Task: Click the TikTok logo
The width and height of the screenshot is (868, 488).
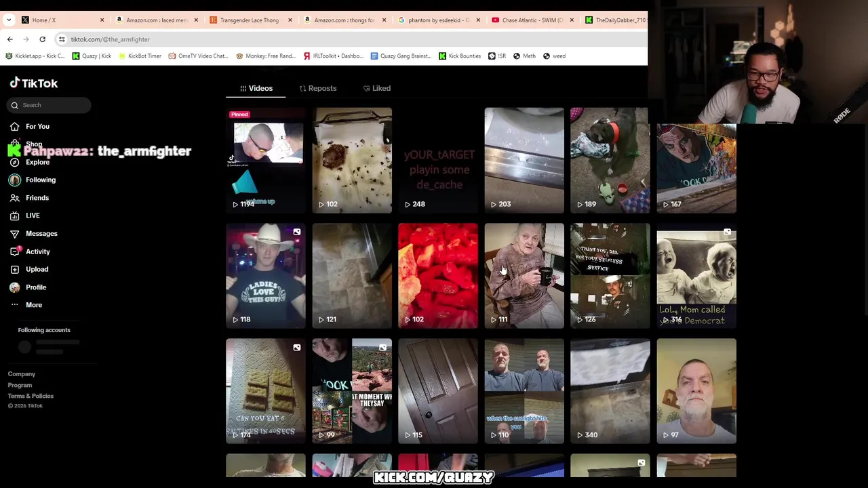Action: (33, 83)
